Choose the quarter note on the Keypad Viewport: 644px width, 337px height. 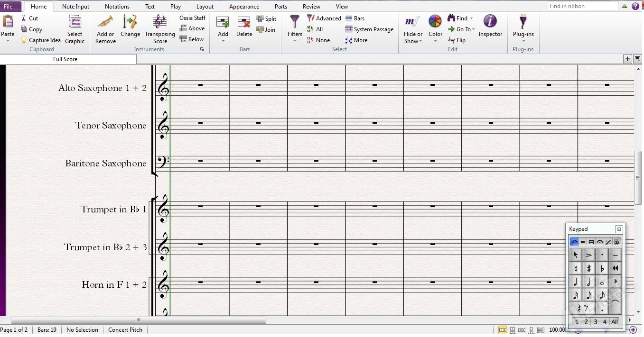576,282
